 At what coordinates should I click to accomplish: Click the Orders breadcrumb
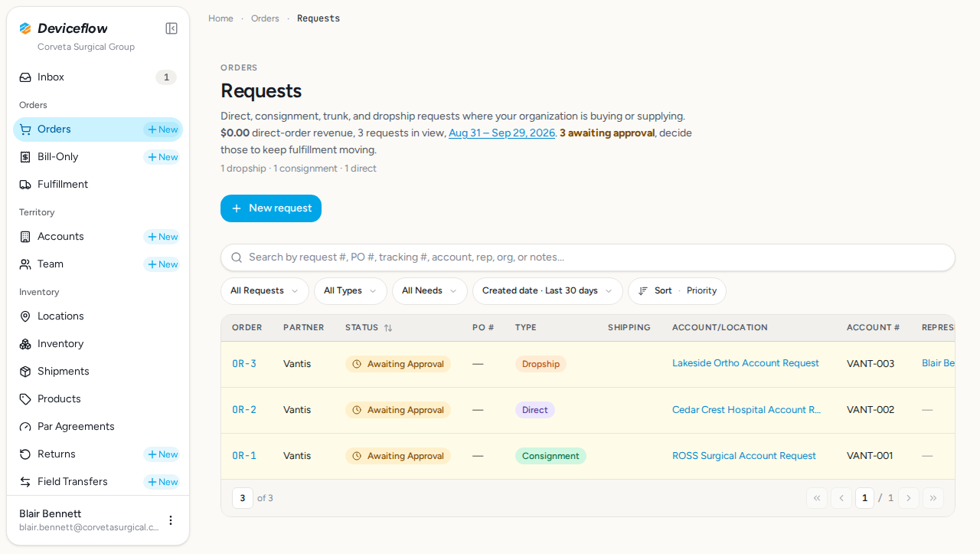265,18
